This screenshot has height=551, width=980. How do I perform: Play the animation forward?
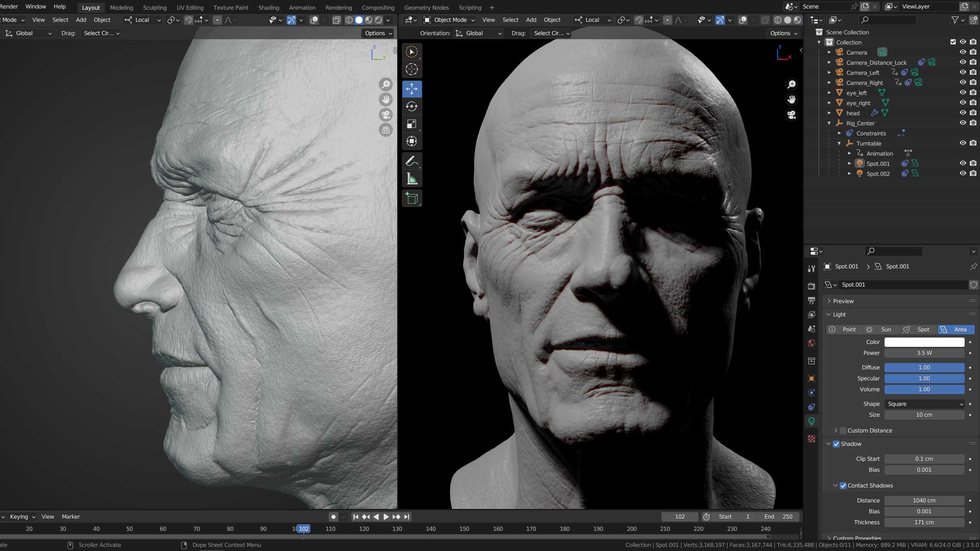386,517
